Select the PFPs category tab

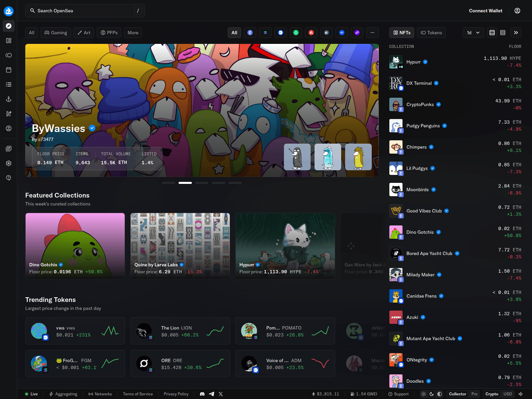pyautogui.click(x=109, y=33)
